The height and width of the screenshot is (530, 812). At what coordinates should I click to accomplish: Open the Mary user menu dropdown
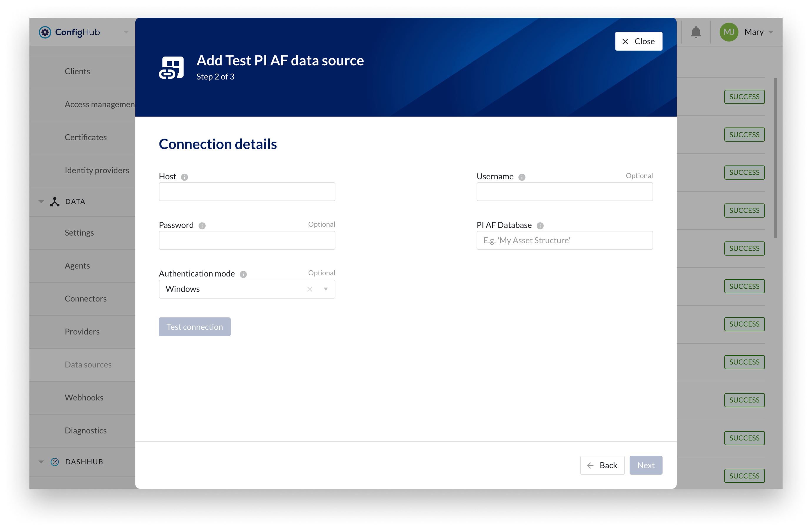coord(771,32)
